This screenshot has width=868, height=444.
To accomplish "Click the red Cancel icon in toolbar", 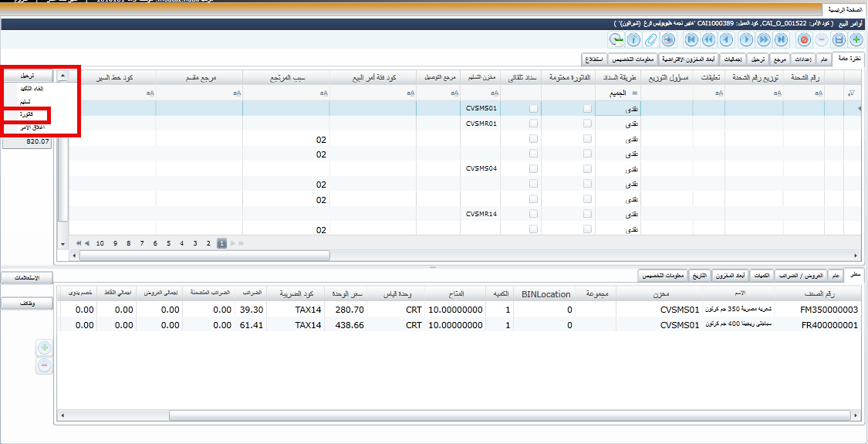I will tap(804, 39).
